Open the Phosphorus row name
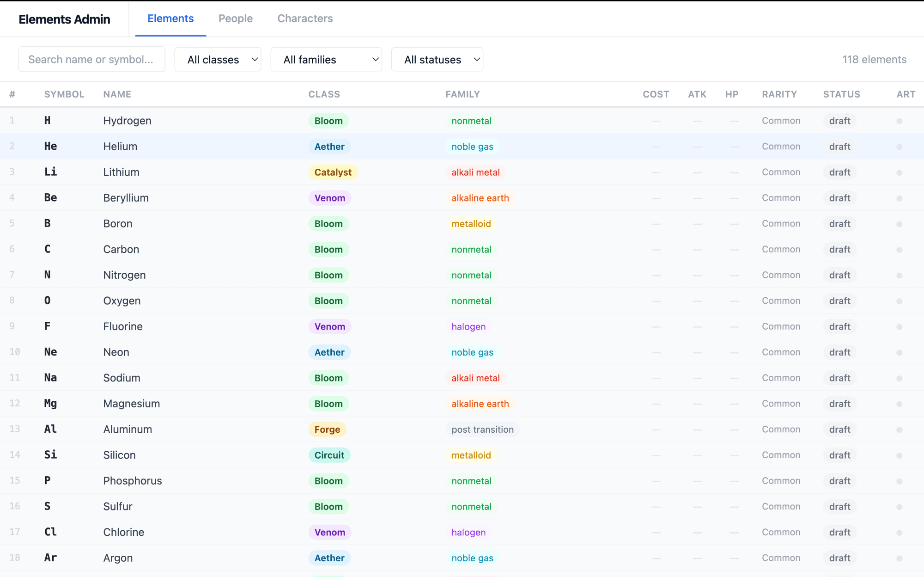 click(133, 481)
